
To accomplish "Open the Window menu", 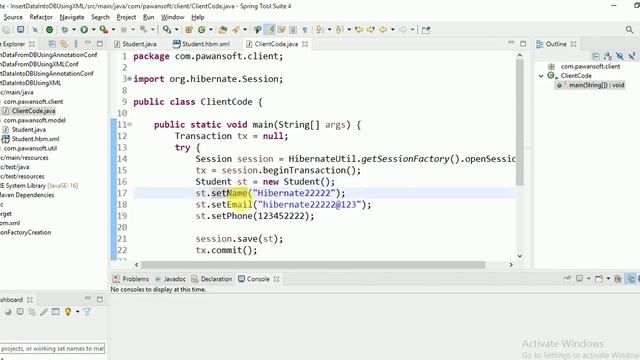I will click(x=172, y=17).
